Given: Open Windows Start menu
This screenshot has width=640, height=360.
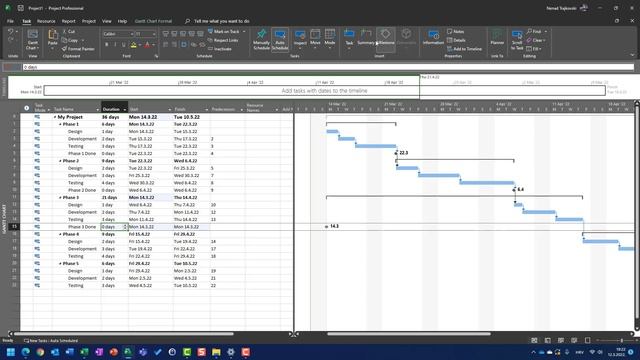Looking at the screenshot, I should click(11, 352).
